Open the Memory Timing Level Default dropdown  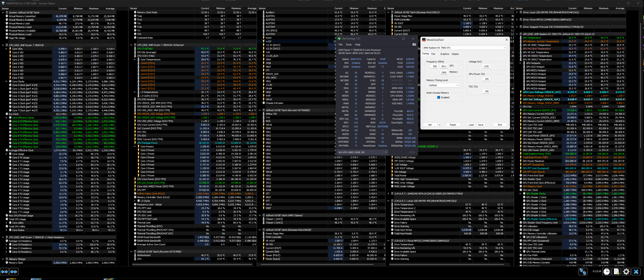[x=443, y=85]
